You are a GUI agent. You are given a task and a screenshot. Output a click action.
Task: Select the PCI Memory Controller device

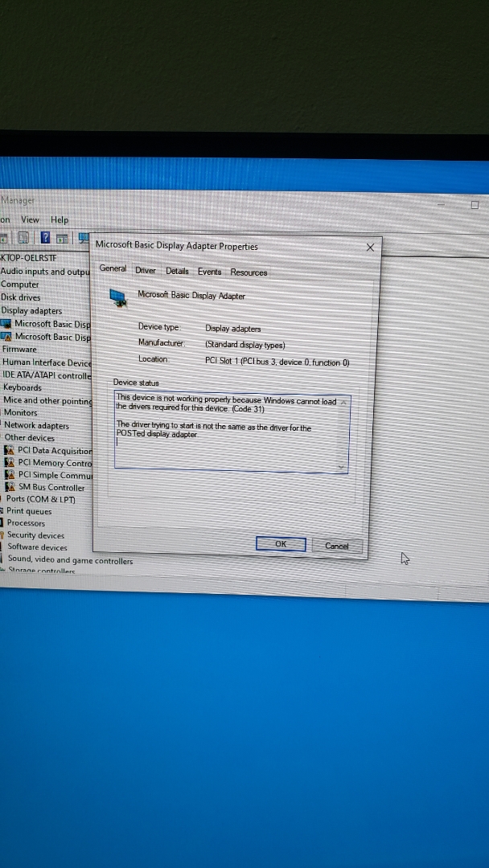click(55, 463)
